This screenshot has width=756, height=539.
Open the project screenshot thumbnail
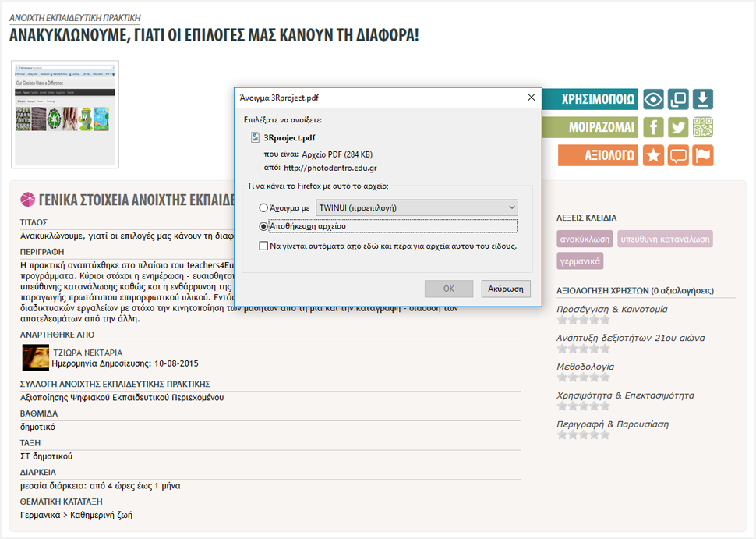coord(65,114)
